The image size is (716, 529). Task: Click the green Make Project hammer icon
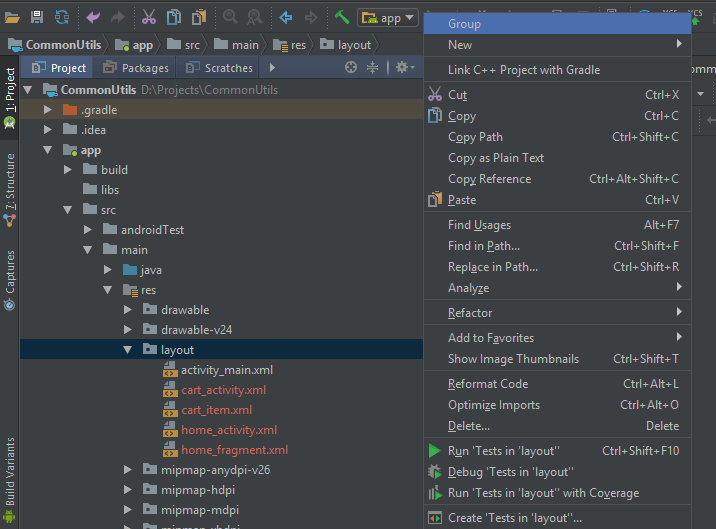(x=342, y=17)
